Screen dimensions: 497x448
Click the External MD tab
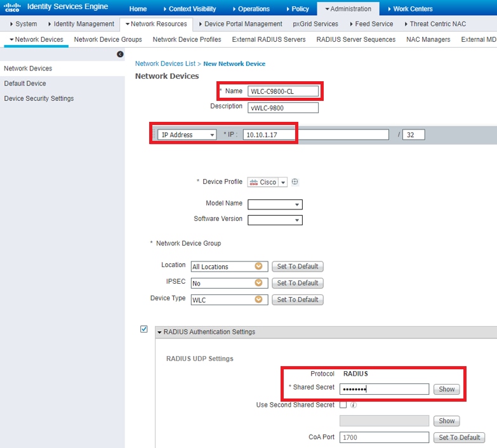pyautogui.click(x=479, y=39)
